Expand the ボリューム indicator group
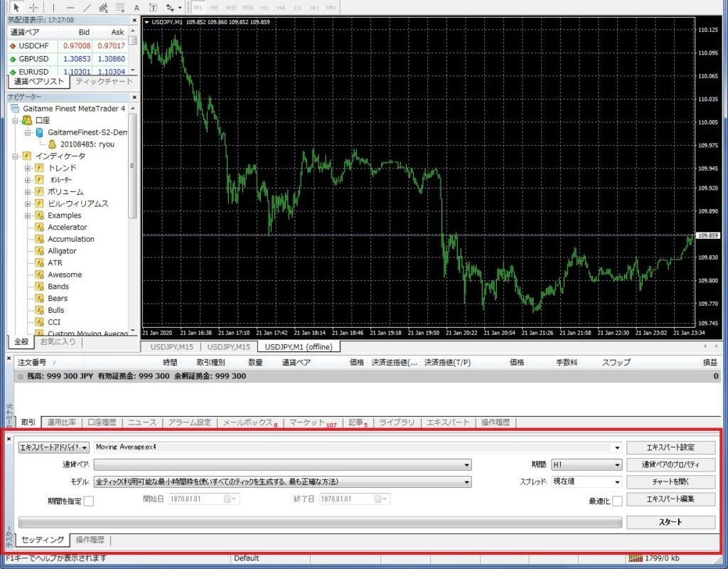The height and width of the screenshot is (569, 728). coord(28,192)
